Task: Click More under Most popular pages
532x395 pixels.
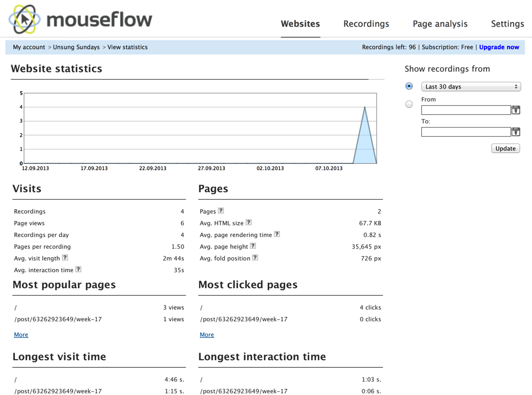Action: tap(21, 335)
